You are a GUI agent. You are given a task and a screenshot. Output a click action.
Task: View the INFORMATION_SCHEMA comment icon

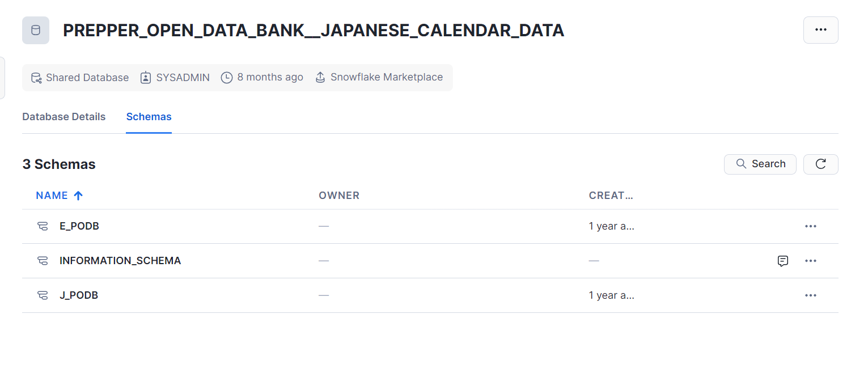[783, 261]
